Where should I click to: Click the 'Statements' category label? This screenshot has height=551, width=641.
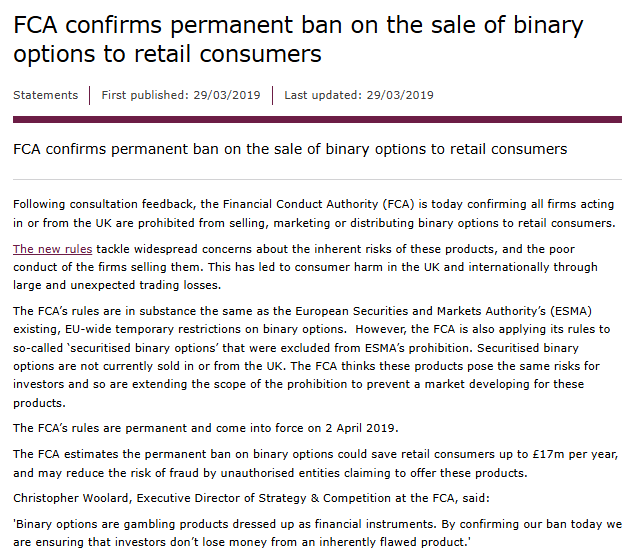[x=45, y=95]
